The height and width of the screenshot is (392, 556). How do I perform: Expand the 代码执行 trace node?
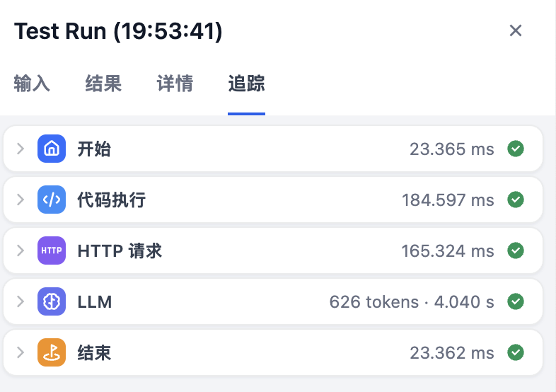tap(21, 200)
